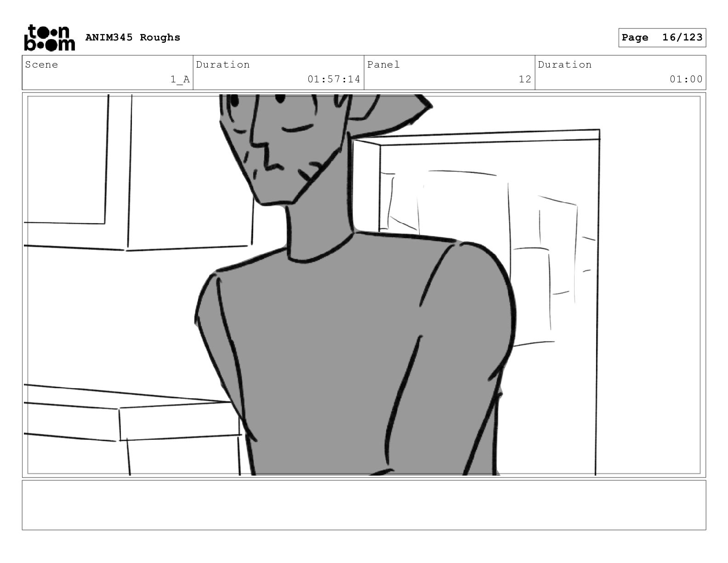Screen dimensions: 728x563
Task: Select the total duration '01:57:14'
Action: [x=334, y=79]
